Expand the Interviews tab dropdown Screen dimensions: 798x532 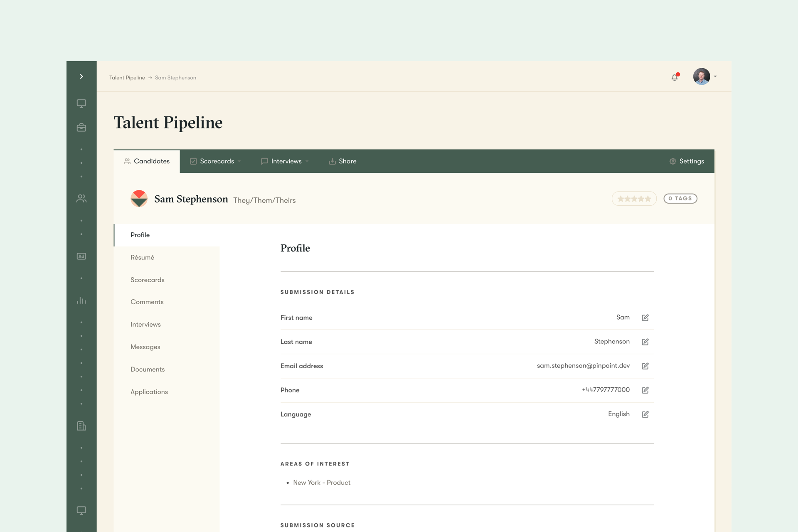click(x=285, y=161)
